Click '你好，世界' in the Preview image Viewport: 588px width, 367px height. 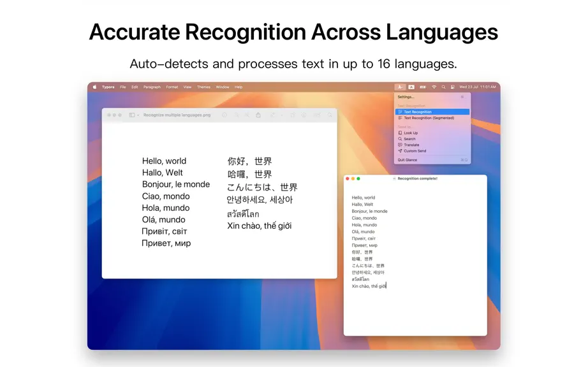pos(249,161)
